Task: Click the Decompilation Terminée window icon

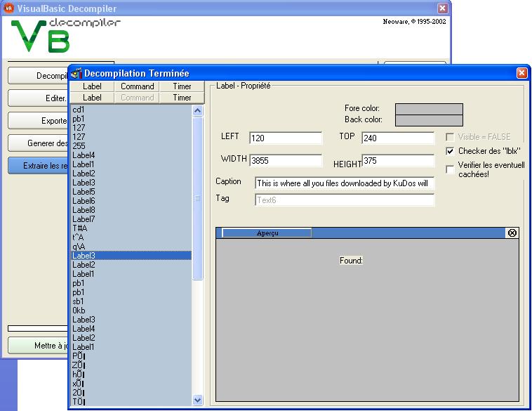Action: tap(77, 73)
